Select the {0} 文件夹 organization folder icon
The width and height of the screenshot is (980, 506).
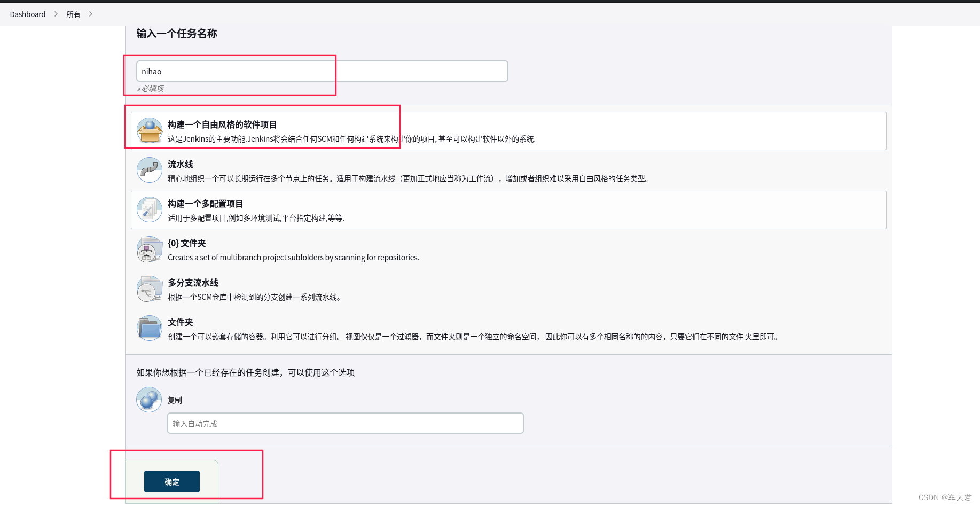pos(150,249)
